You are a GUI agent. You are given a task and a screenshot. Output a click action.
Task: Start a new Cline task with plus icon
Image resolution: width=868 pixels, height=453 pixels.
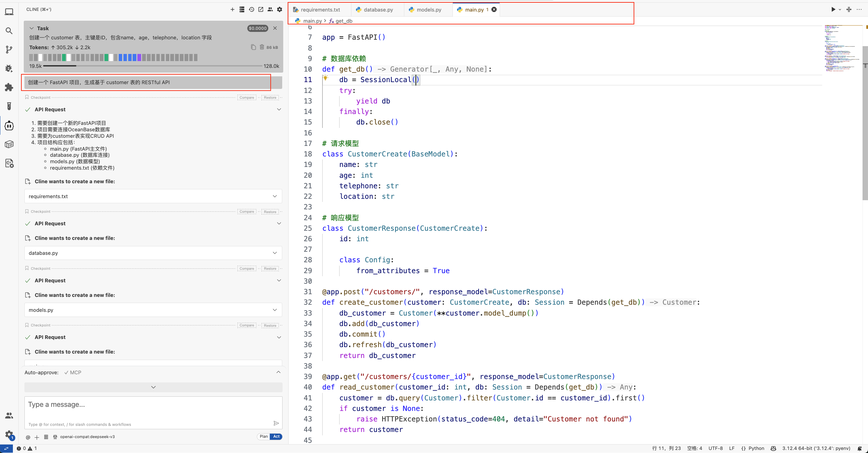tap(232, 10)
